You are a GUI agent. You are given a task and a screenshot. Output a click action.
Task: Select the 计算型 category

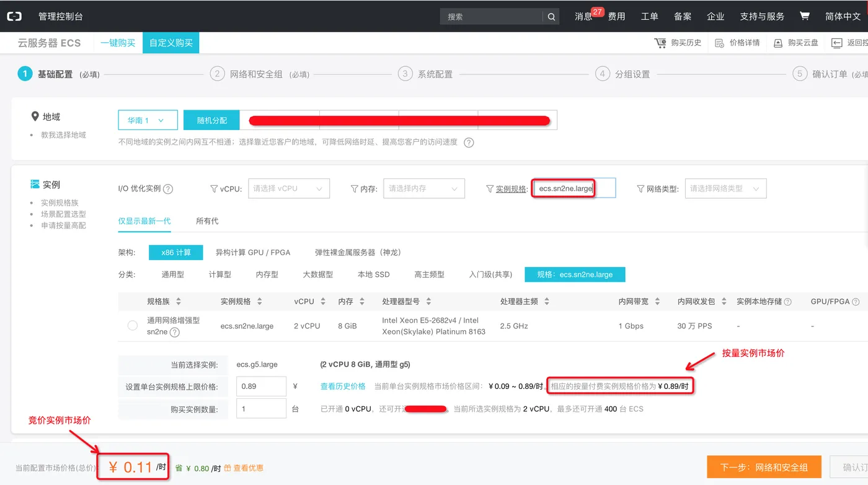[x=220, y=274]
